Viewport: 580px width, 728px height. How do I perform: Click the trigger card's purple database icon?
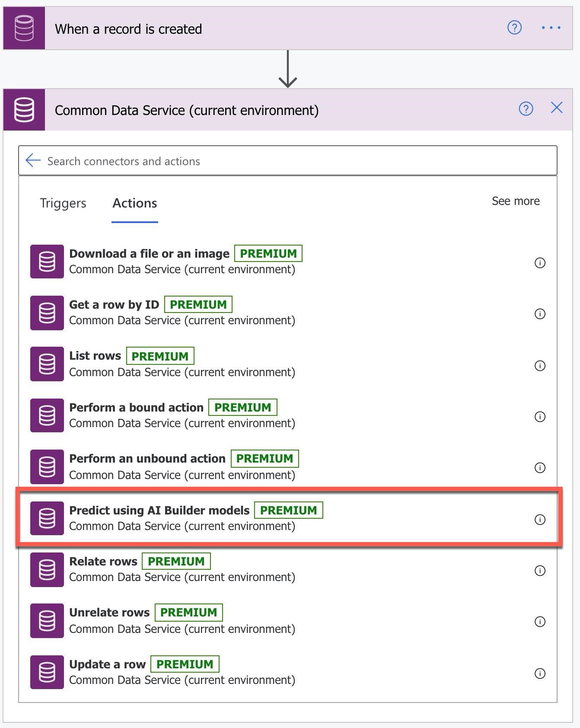24,28
